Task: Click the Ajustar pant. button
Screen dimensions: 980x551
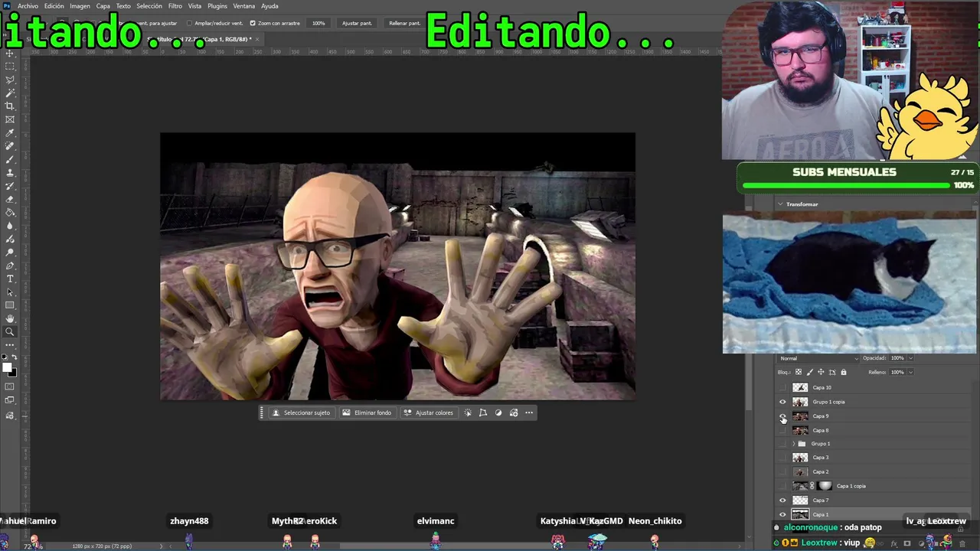Action: tap(357, 23)
